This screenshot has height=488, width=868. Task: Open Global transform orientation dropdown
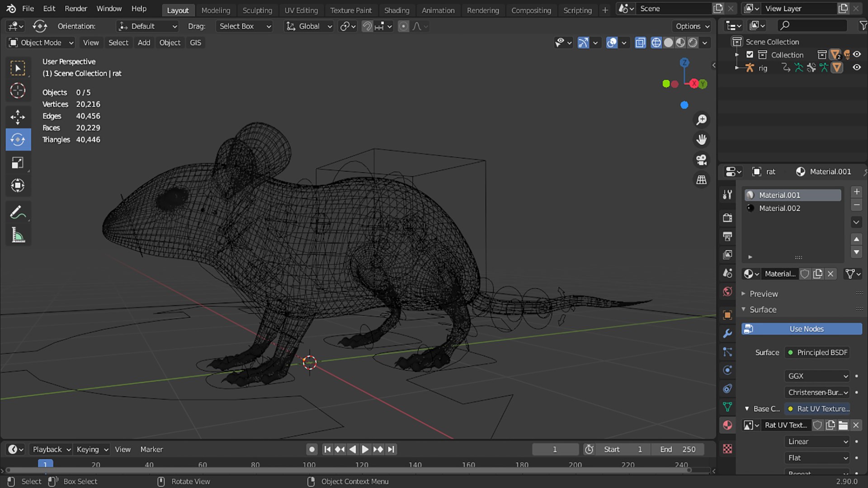(309, 26)
